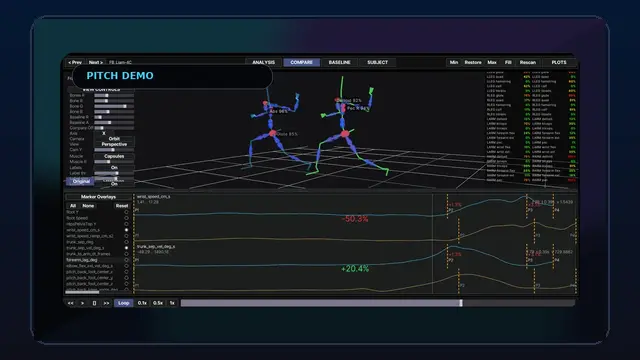Select forearm_lag_deg row in marker list

(98, 260)
